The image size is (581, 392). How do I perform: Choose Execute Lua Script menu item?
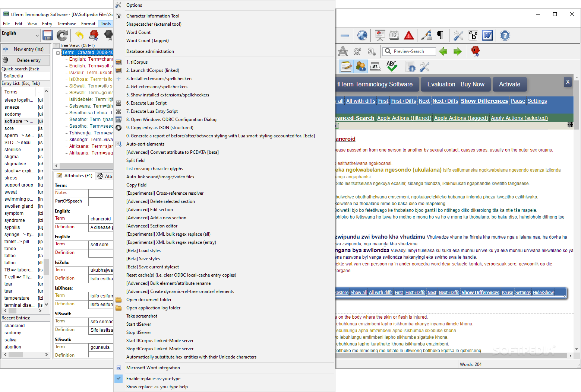click(x=224, y=103)
